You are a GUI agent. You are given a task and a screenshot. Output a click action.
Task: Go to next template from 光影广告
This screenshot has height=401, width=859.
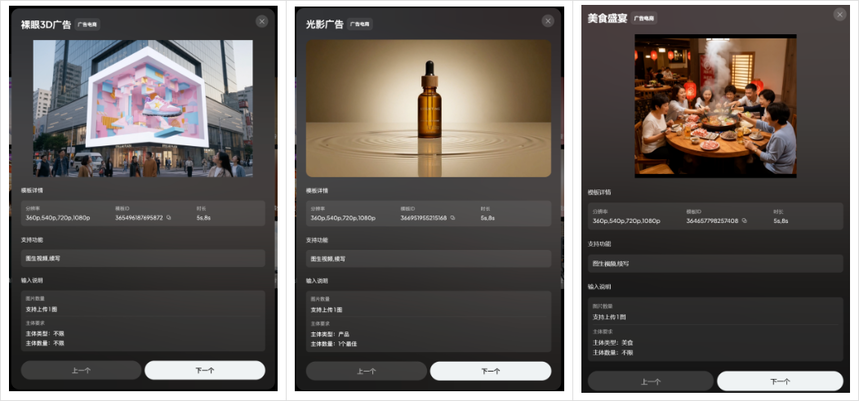(490, 370)
